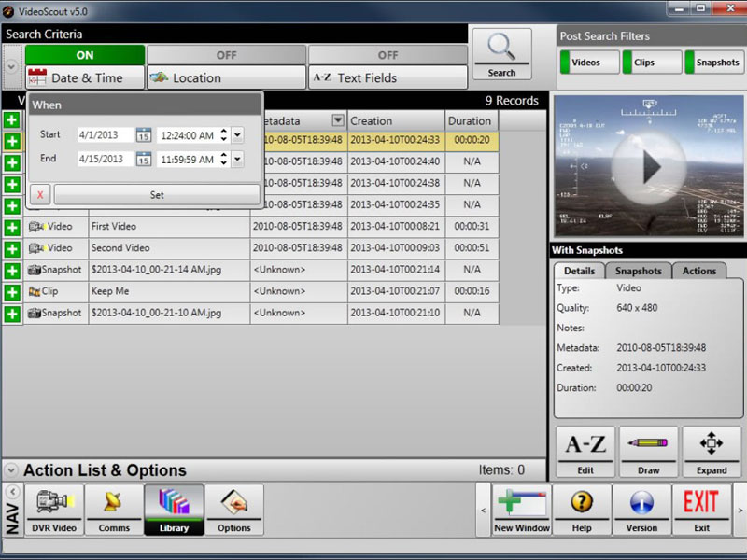
Task: Toggle the Videos post-search filter
Action: click(x=589, y=63)
